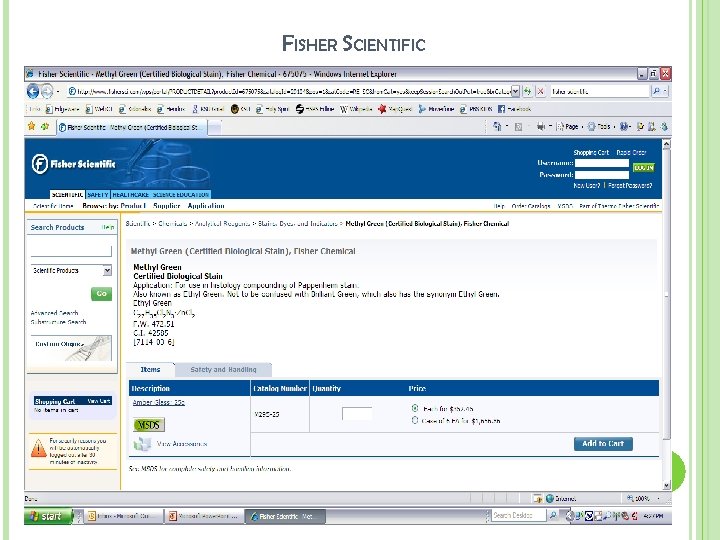This screenshot has width=720, height=540.
Task: Click the green Go search button
Action: 101,294
